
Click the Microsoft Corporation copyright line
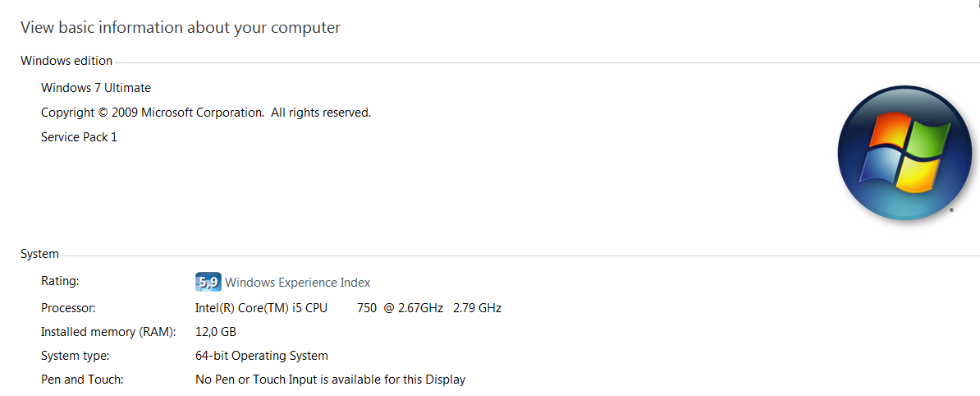[206, 113]
